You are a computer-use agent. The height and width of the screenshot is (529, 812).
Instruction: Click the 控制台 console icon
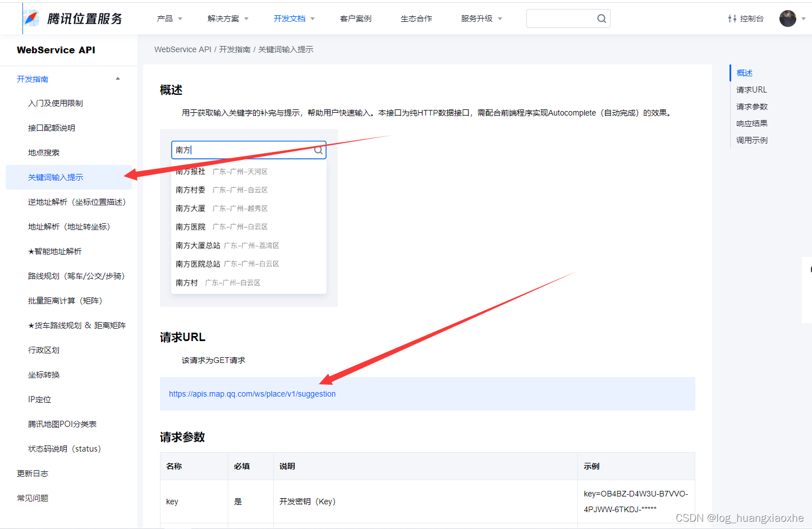[x=732, y=19]
